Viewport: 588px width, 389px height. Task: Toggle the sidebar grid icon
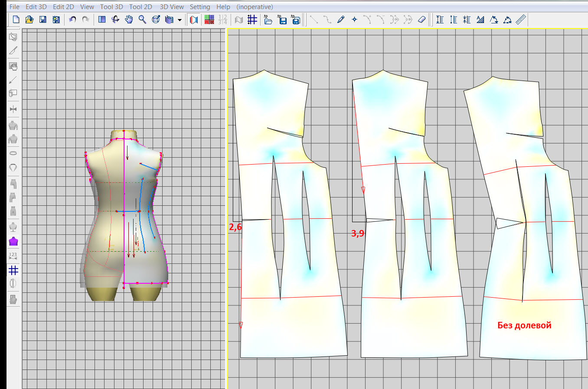tap(13, 270)
